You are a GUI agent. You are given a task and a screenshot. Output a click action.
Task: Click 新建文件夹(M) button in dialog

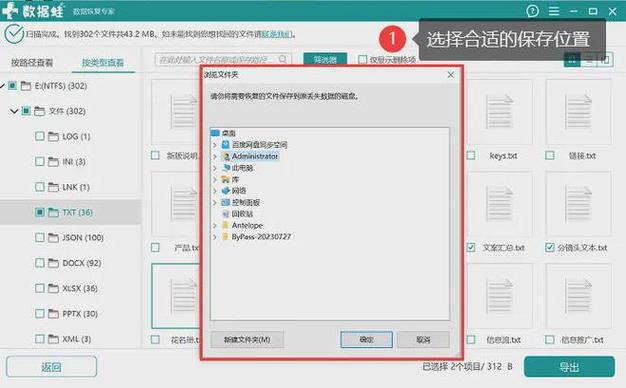pyautogui.click(x=247, y=340)
